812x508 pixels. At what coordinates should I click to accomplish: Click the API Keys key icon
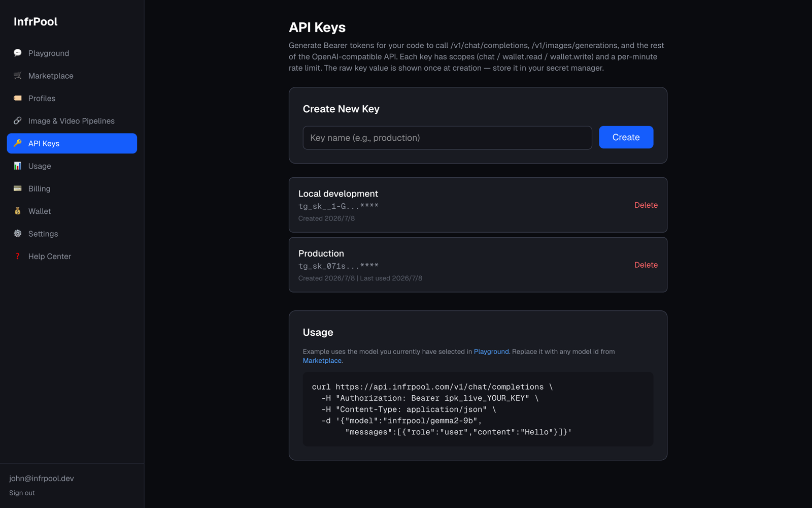[18, 143]
